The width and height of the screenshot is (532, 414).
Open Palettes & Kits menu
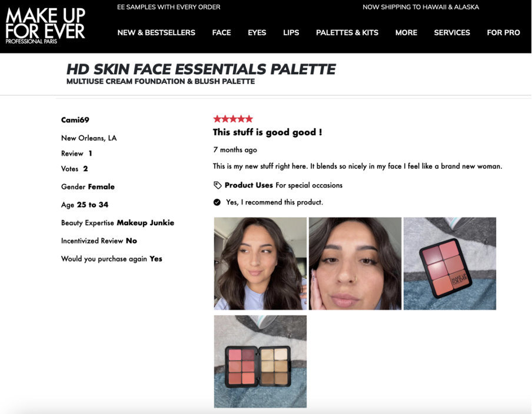(347, 32)
